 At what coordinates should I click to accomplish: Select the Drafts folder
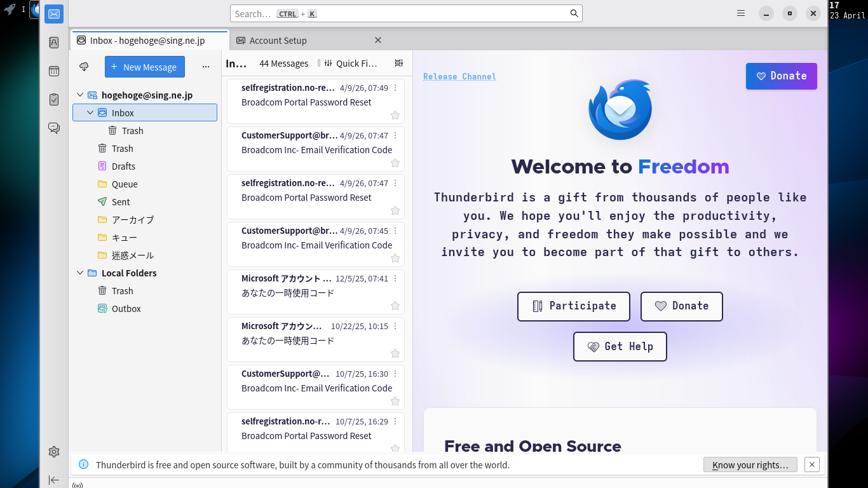coord(145,166)
